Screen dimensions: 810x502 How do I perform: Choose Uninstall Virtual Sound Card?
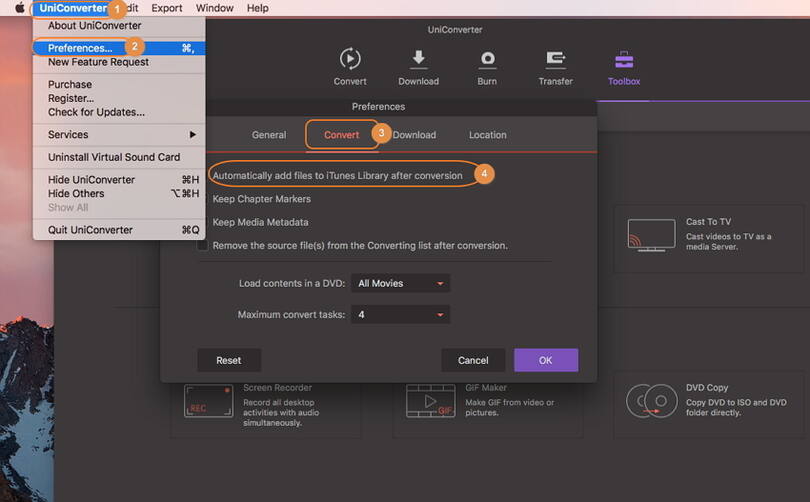point(119,157)
